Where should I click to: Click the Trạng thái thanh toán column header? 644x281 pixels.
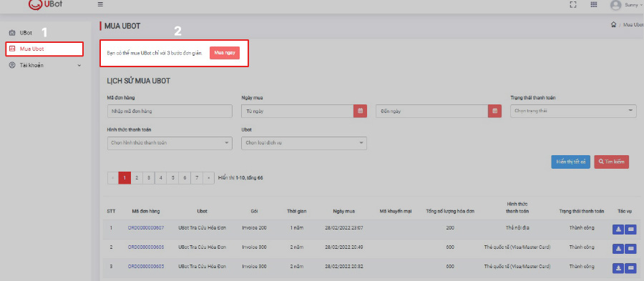582,211
